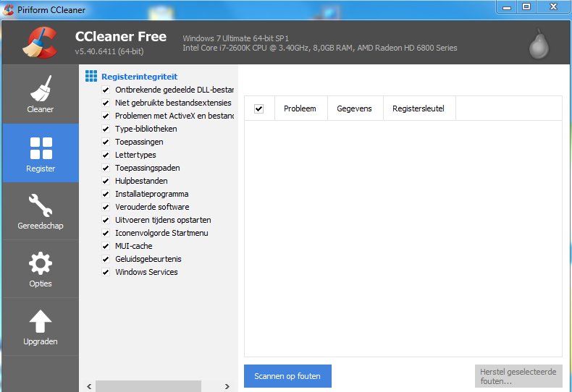The image size is (572, 392).
Task: Maximize the CCleaner window
Action: 526,7
